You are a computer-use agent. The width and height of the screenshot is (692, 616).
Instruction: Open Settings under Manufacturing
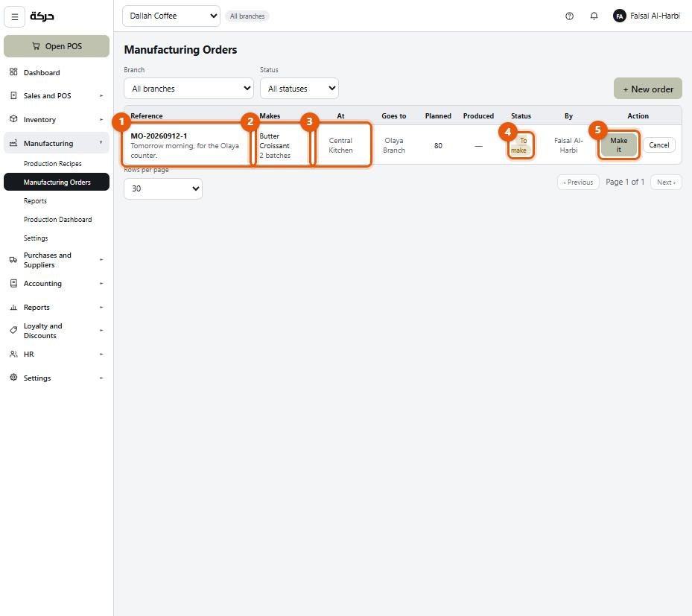(57, 238)
